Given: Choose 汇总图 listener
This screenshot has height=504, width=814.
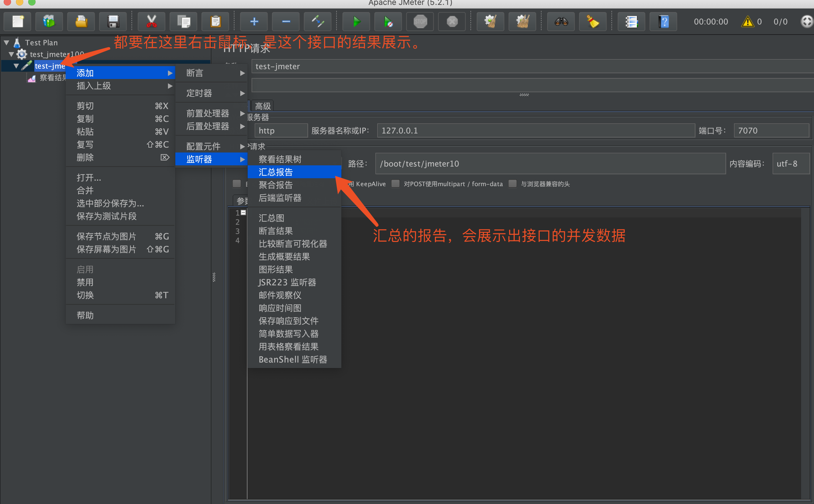Looking at the screenshot, I should click(295, 218).
